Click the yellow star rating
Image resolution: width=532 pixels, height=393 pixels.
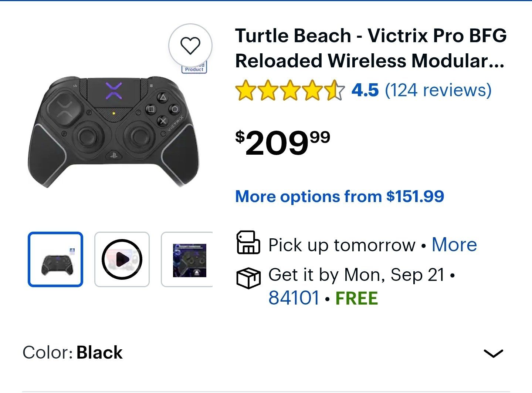point(290,90)
